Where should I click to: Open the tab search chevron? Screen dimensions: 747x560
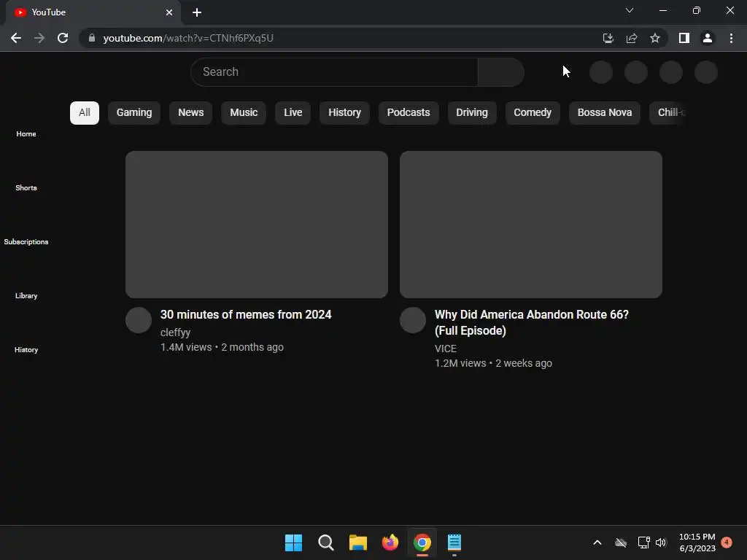(x=630, y=10)
